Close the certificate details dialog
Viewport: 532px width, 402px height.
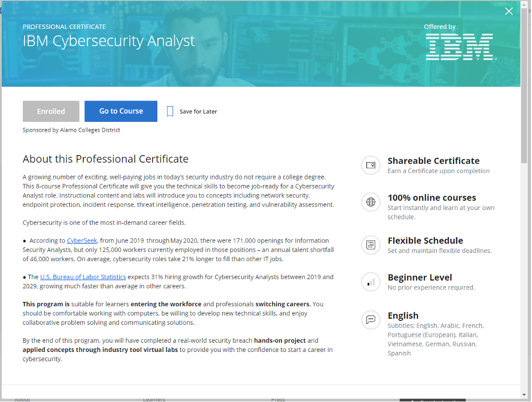[509, 11]
